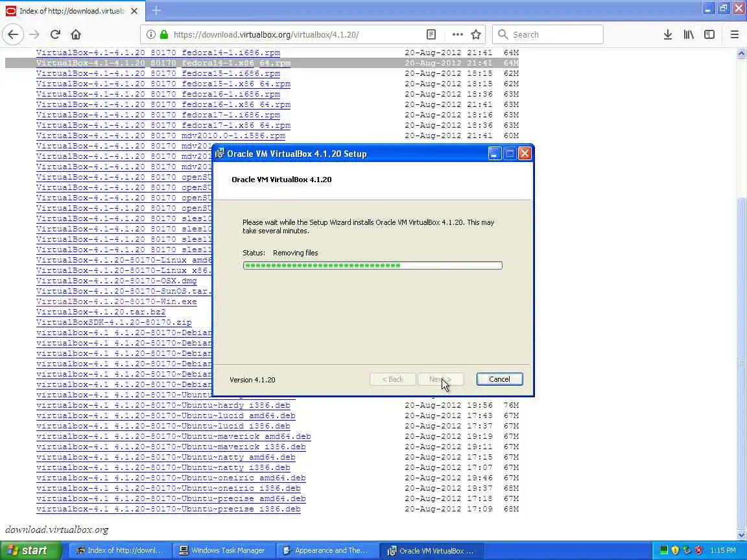Select highlighted fedora14-1.x86_64.rpm link
Screen dimensions: 747x560
163,63
